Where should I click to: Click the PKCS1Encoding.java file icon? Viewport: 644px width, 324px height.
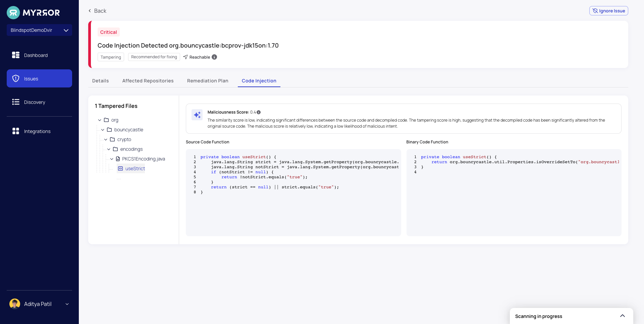coord(118,159)
